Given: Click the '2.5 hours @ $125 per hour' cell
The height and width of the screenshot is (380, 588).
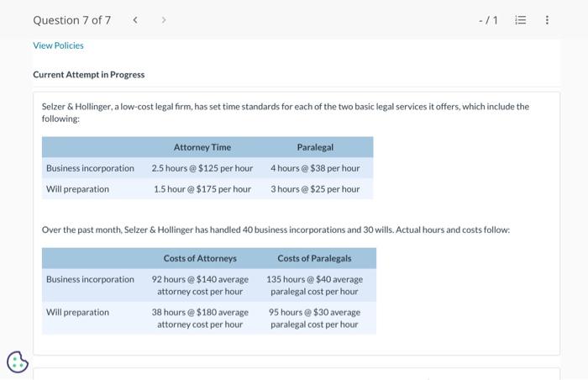Looking at the screenshot, I should 202,168.
